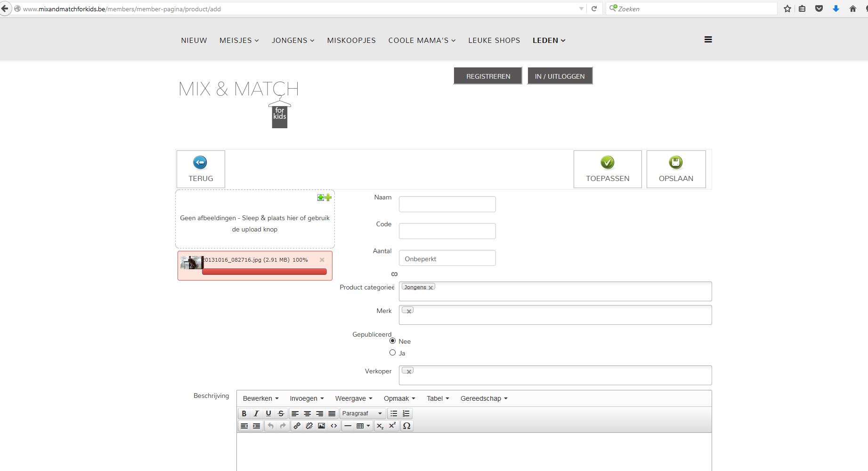Select 'Nee' for Gepubliceerd
The width and height of the screenshot is (868, 471).
coord(393,341)
